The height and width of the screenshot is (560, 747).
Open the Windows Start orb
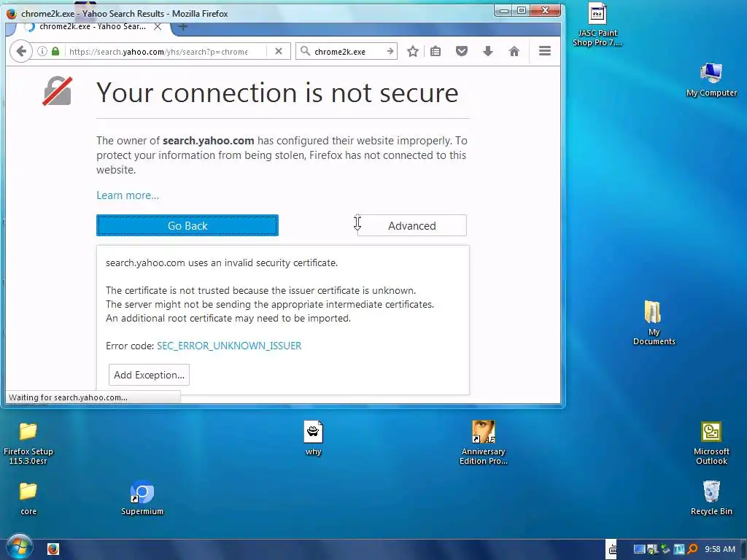point(20,547)
